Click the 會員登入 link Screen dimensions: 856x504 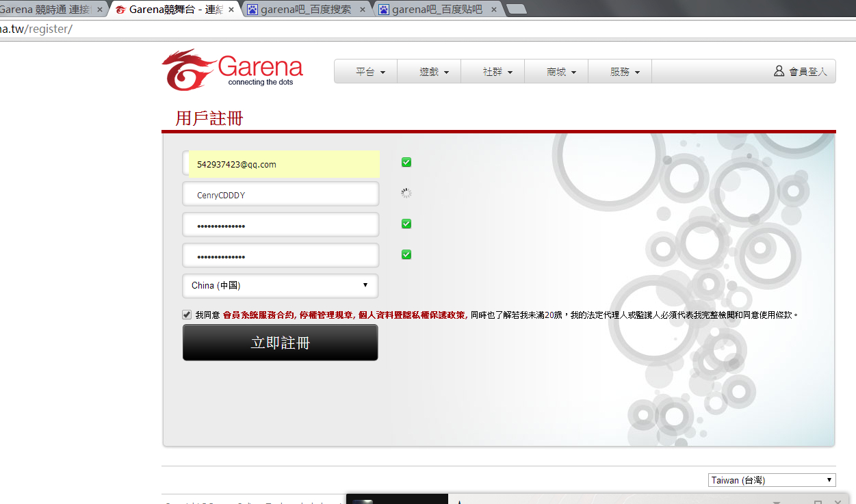coord(807,71)
